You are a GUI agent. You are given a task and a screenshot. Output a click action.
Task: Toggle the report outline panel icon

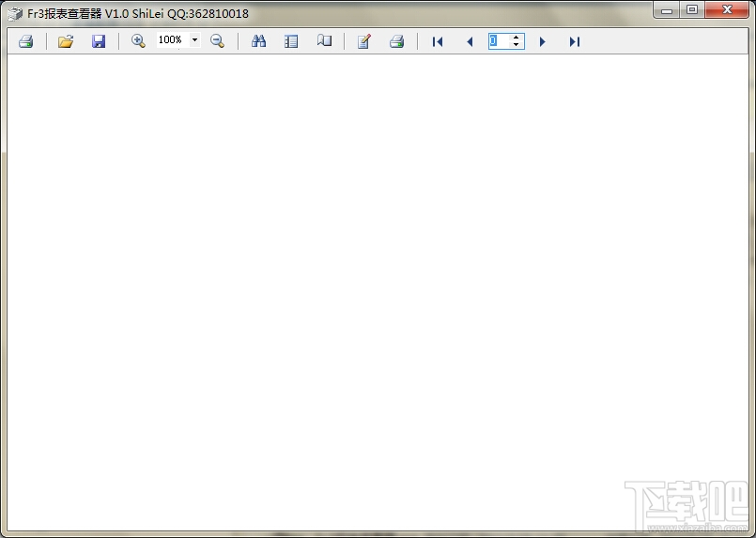coord(291,41)
